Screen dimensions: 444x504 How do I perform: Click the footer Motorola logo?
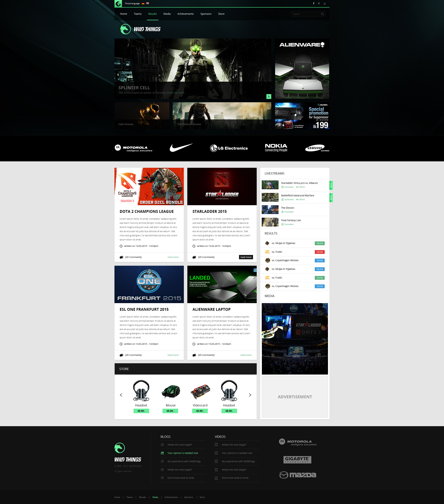click(298, 442)
